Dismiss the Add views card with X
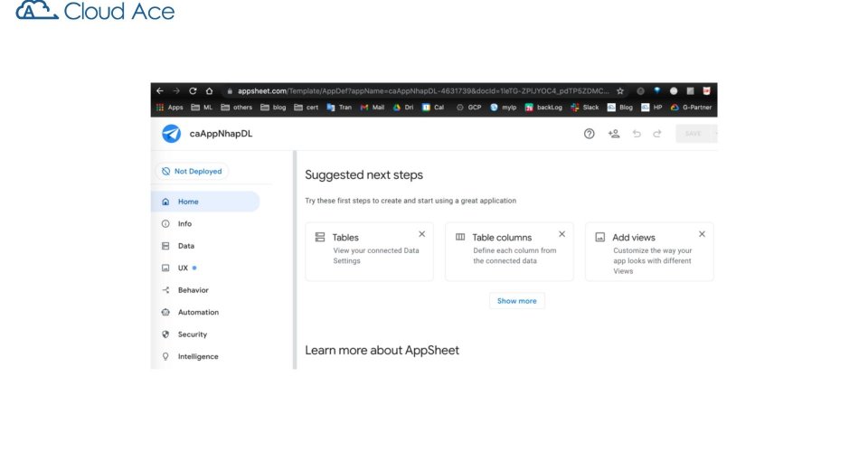Viewport: 868px width, 452px height. (x=702, y=234)
